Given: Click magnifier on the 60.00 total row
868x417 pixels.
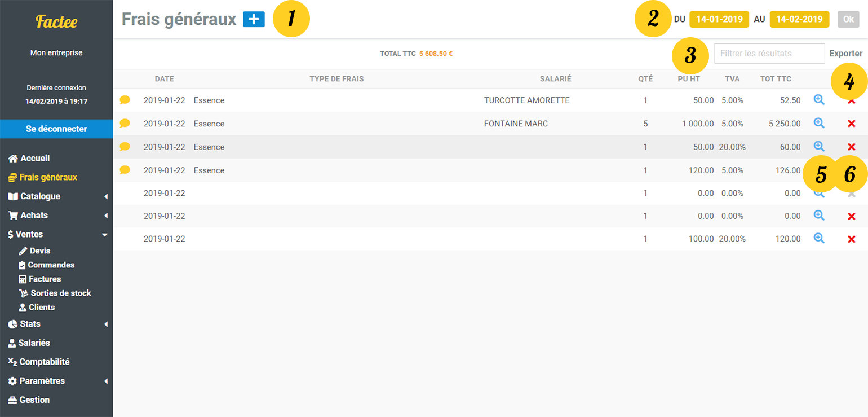Looking at the screenshot, I should click(819, 146).
